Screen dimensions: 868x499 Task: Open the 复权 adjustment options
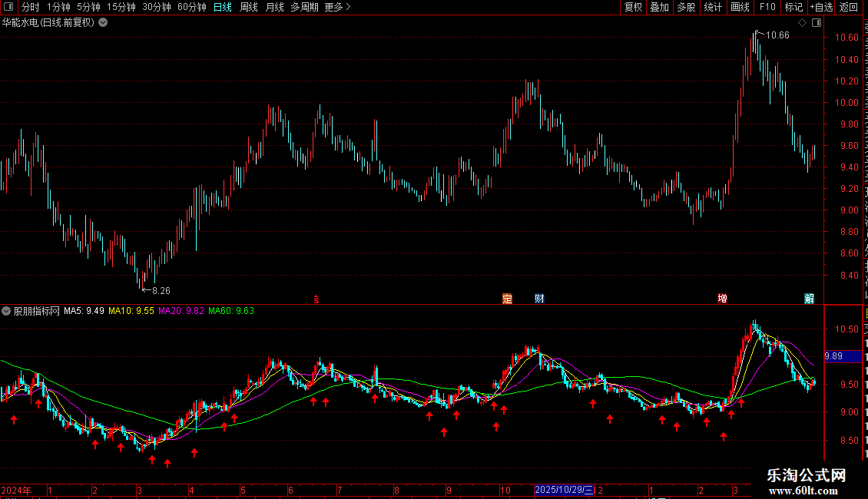click(633, 7)
